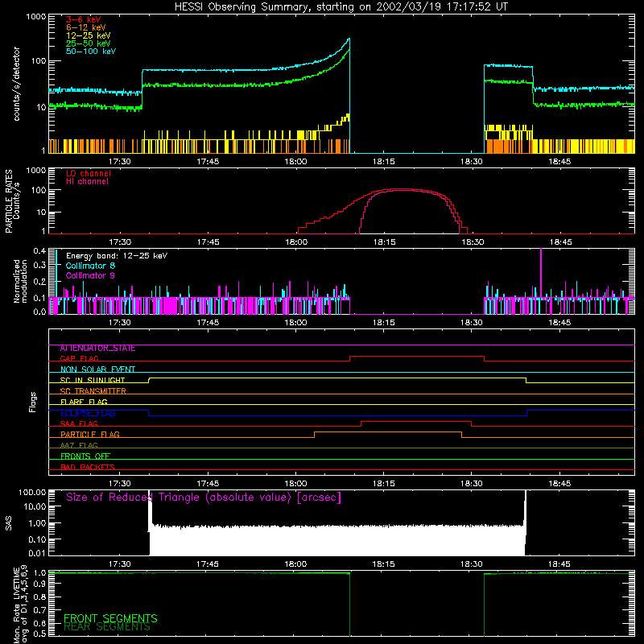This screenshot has width=644, height=644.
Task: Click the SC_IN_SUNLIGHT flag label
Action: [x=93, y=380]
